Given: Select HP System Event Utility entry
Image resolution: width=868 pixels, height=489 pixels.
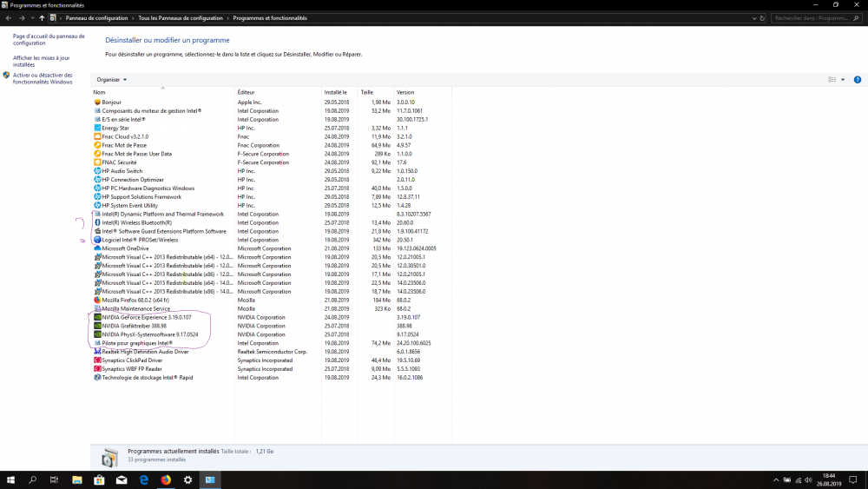Looking at the screenshot, I should pos(271,206).
